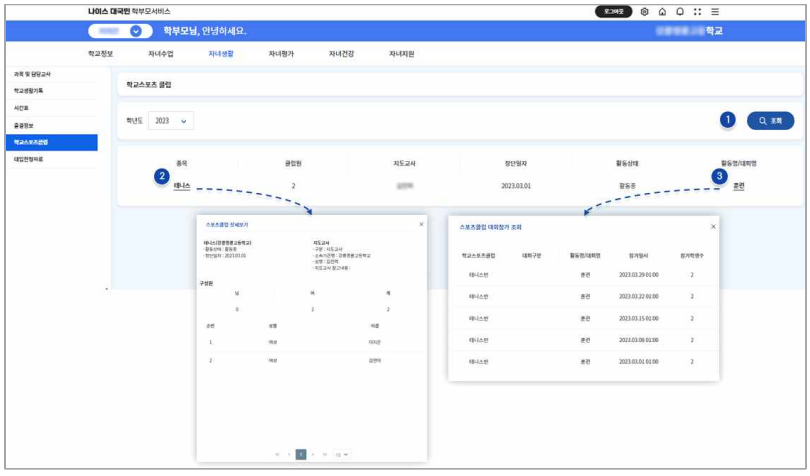Expand the child selector dropdown in blue bar
This screenshot has height=476, width=810.
(x=136, y=31)
